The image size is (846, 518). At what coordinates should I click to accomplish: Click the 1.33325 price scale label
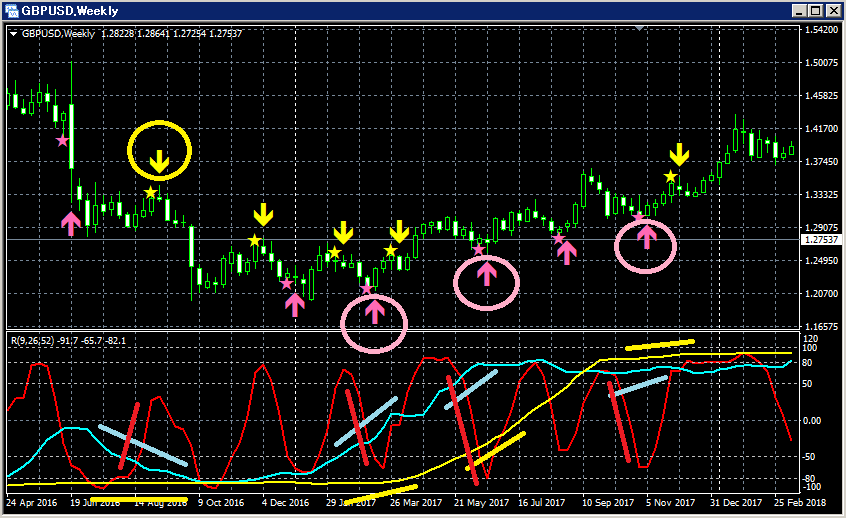point(821,195)
